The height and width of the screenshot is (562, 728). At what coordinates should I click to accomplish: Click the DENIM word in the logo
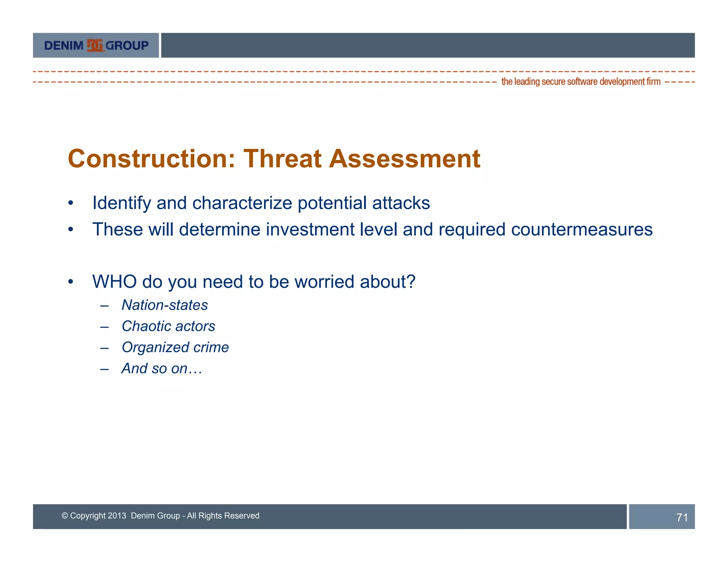click(x=64, y=45)
